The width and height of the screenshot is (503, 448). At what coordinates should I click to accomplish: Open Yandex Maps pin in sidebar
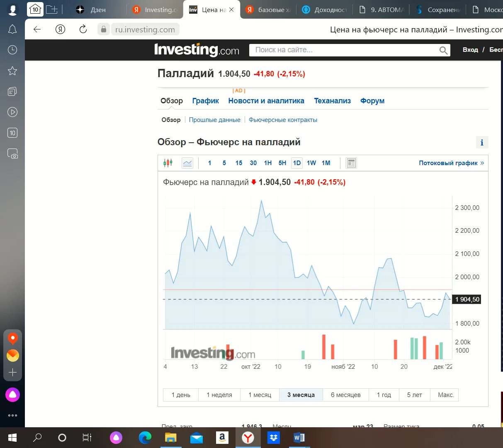coord(13,338)
